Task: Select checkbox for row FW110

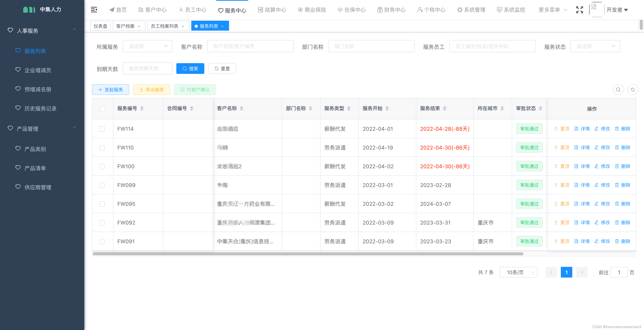Action: coord(102,148)
